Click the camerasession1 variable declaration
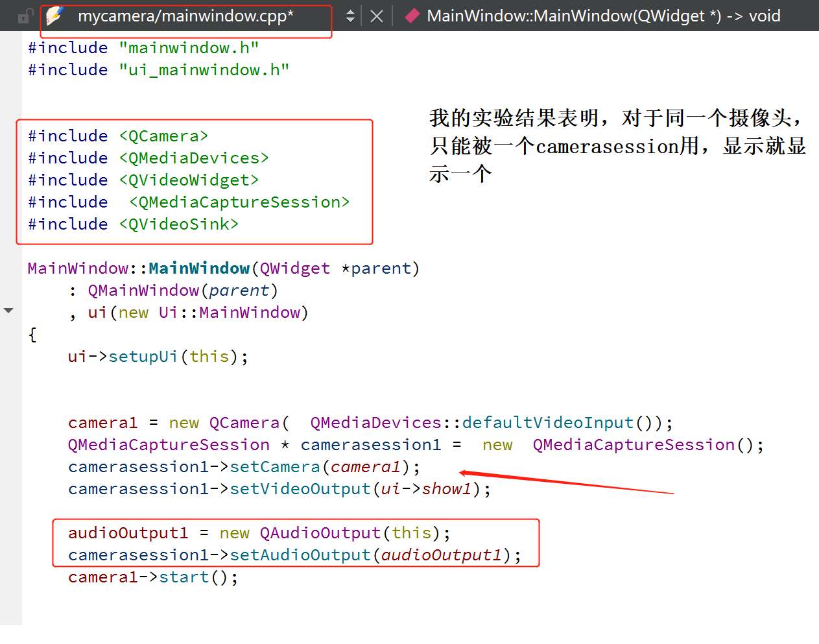819x644 pixels. pyautogui.click(x=254, y=445)
